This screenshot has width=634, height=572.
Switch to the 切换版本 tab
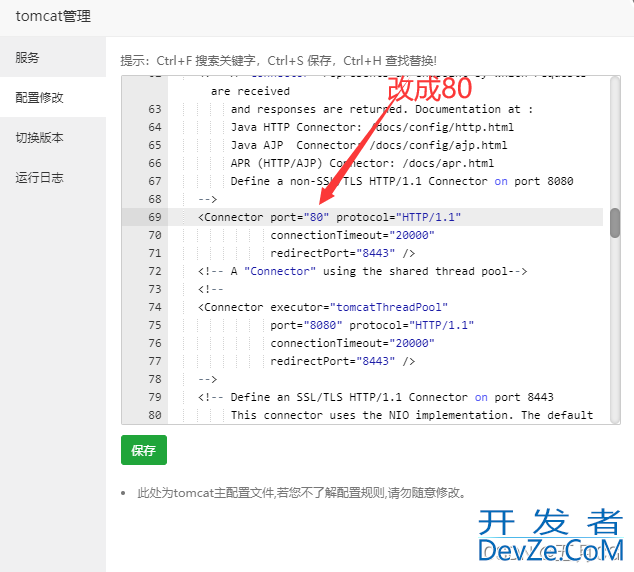click(53, 137)
